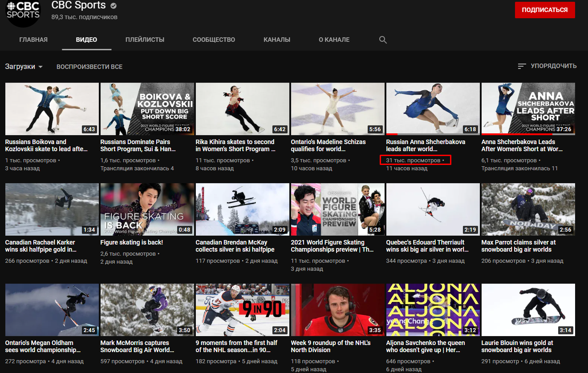This screenshot has width=588, height=373.
Task: Go to the Сообщество tab
Action: pos(214,40)
